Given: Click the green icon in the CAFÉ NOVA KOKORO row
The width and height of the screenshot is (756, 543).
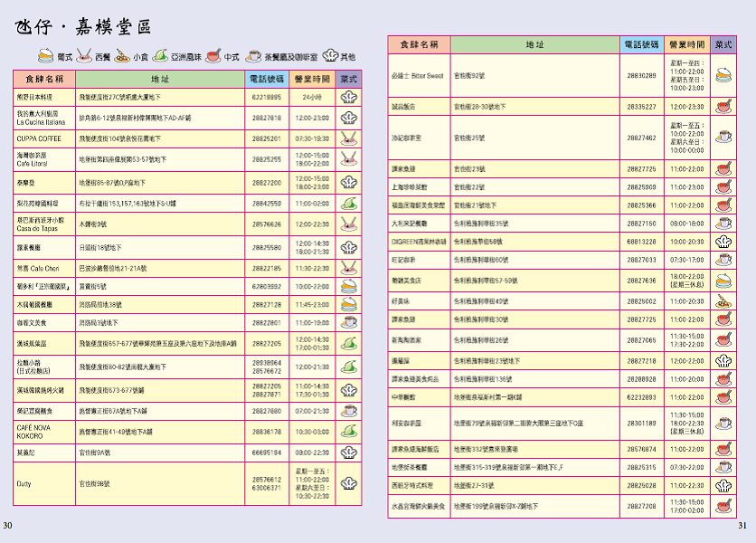Looking at the screenshot, I should pyautogui.click(x=348, y=432).
